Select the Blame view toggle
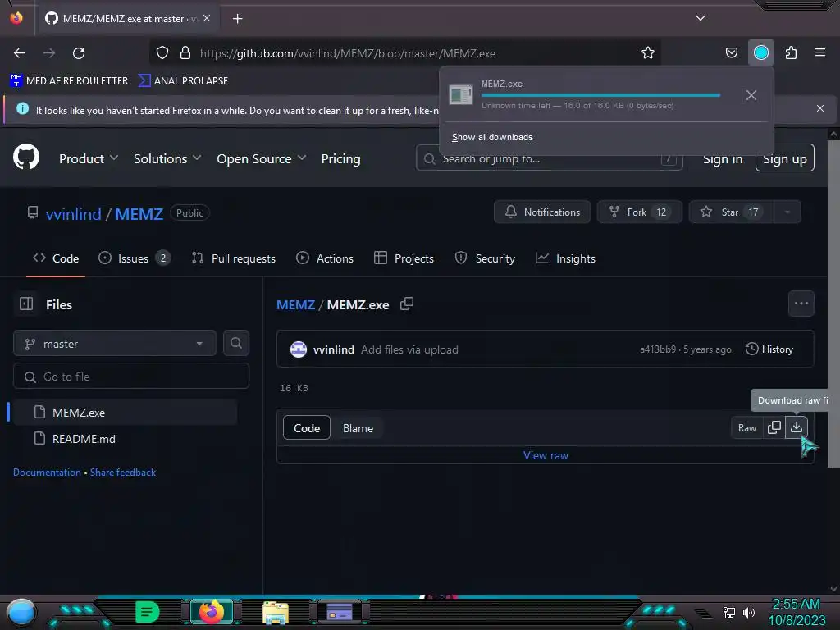This screenshot has width=840, height=630. tap(358, 428)
